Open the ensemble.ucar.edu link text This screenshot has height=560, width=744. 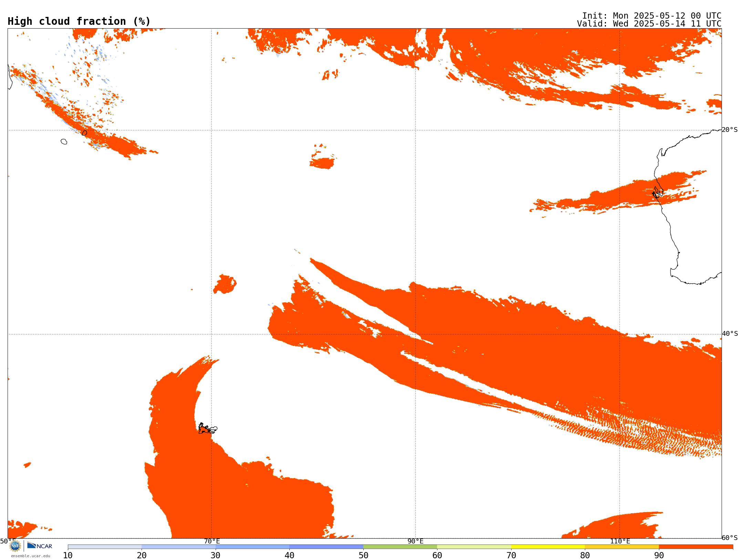point(30,556)
